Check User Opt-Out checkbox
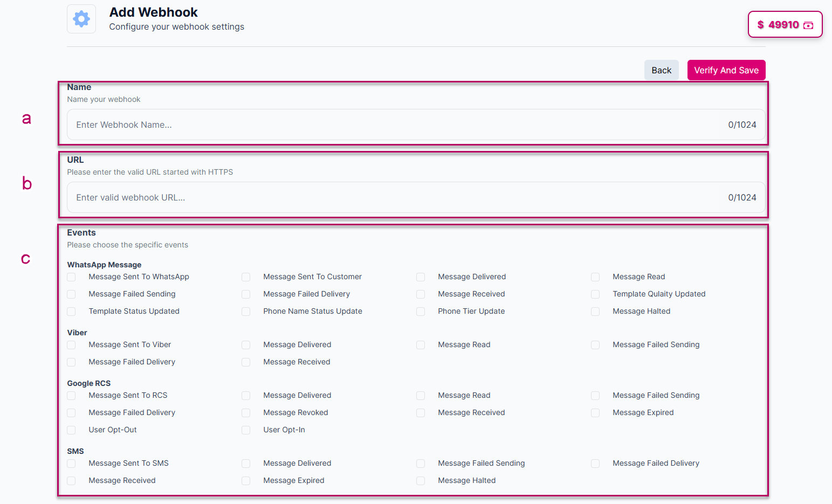The height and width of the screenshot is (504, 832). (71, 430)
